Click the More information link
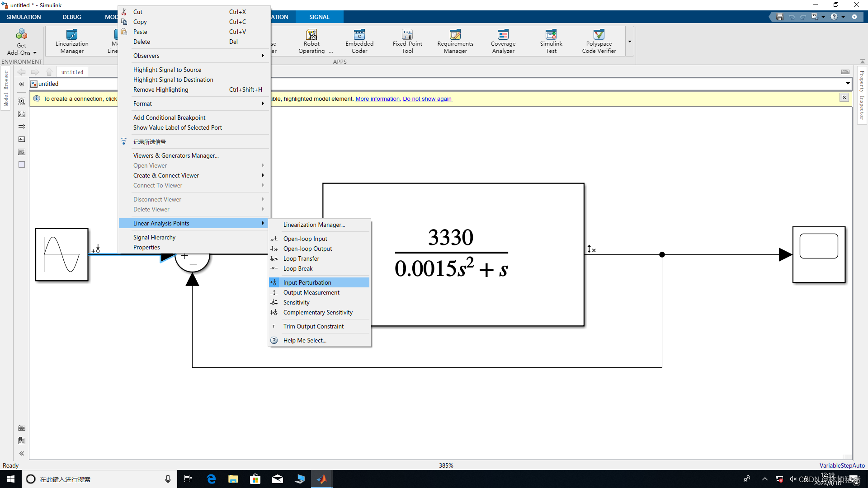Viewport: 868px width, 488px height. pyautogui.click(x=378, y=99)
